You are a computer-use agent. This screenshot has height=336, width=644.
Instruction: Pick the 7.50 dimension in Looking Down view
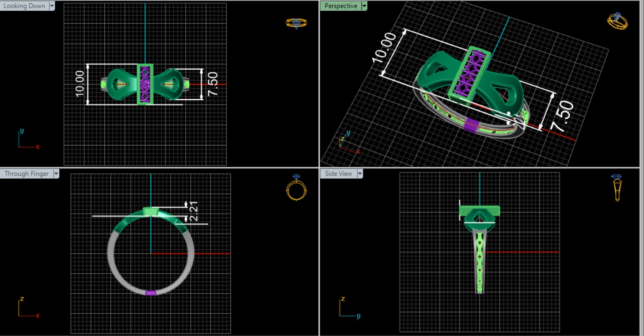[x=212, y=84]
